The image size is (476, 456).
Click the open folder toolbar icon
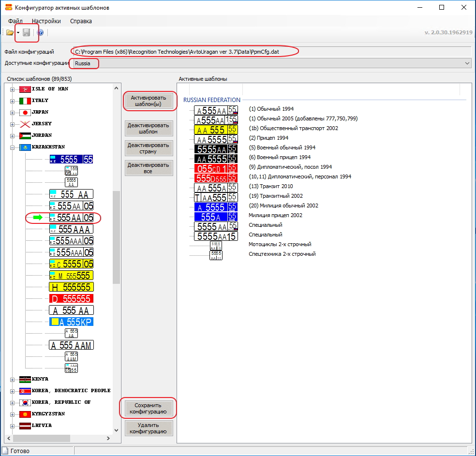pyautogui.click(x=9, y=32)
